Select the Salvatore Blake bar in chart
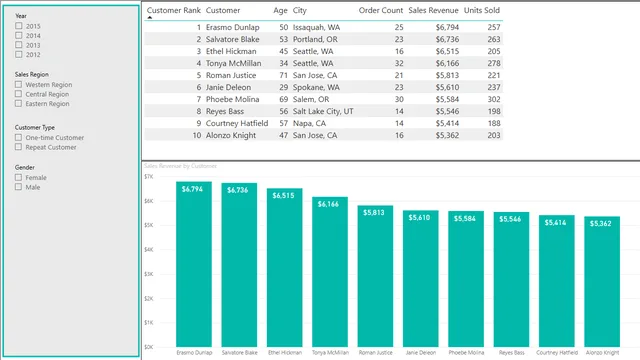Screen dimensions: 640x360 (x=239, y=265)
